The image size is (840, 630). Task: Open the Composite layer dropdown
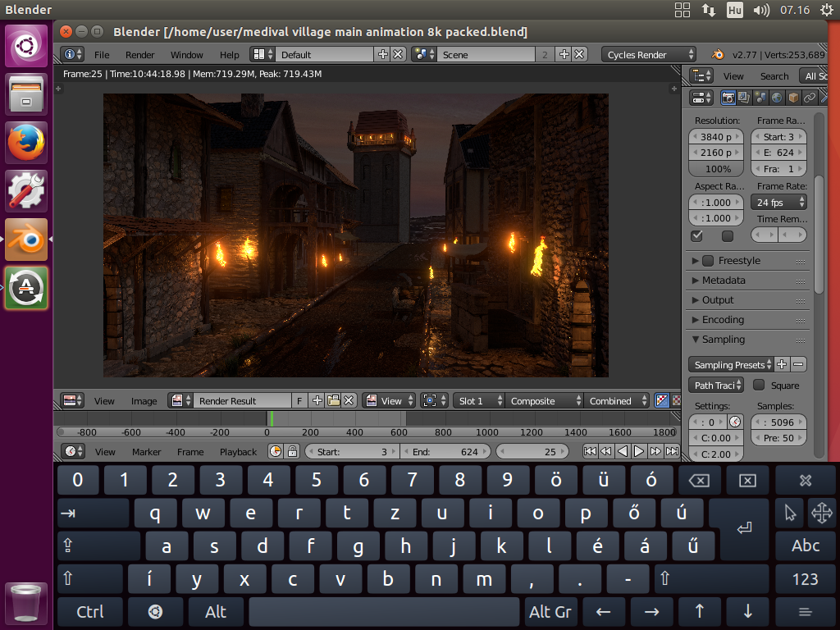tap(544, 400)
